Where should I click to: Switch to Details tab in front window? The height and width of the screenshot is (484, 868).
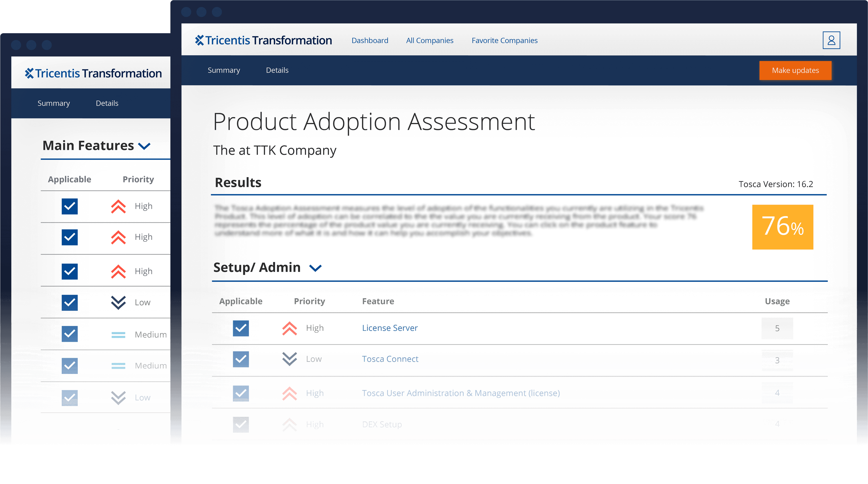point(277,70)
